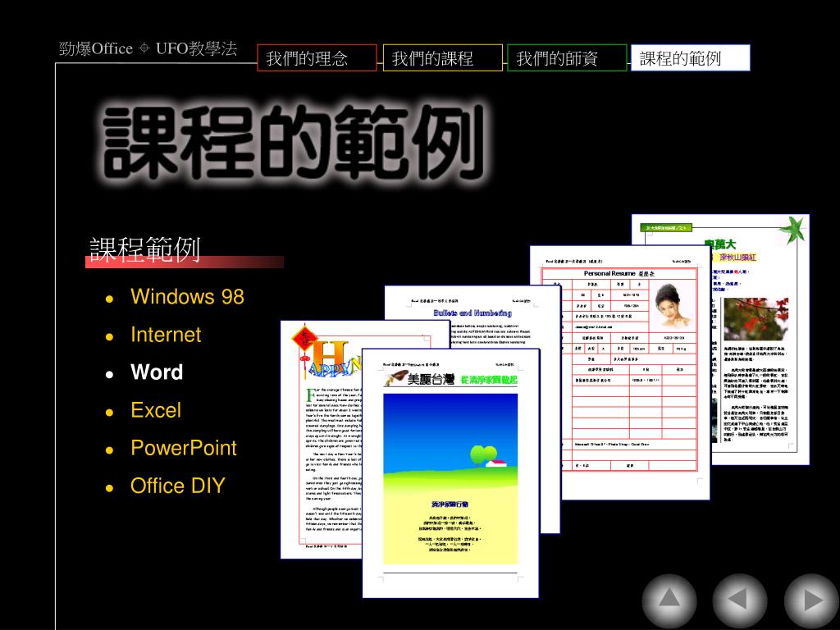Switch to the 我們的師資 tab
Viewport: 840px width, 630px height.
[x=567, y=58]
